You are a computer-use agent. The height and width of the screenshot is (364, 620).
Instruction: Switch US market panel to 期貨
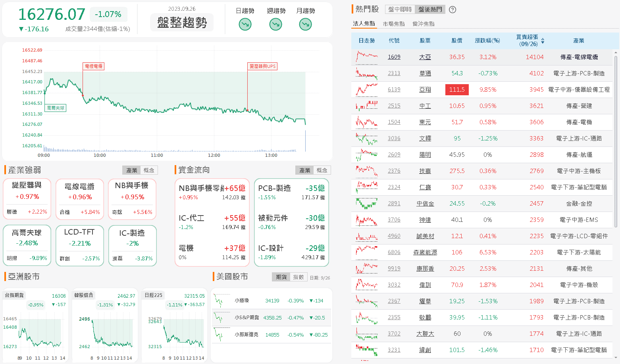tap(281, 277)
